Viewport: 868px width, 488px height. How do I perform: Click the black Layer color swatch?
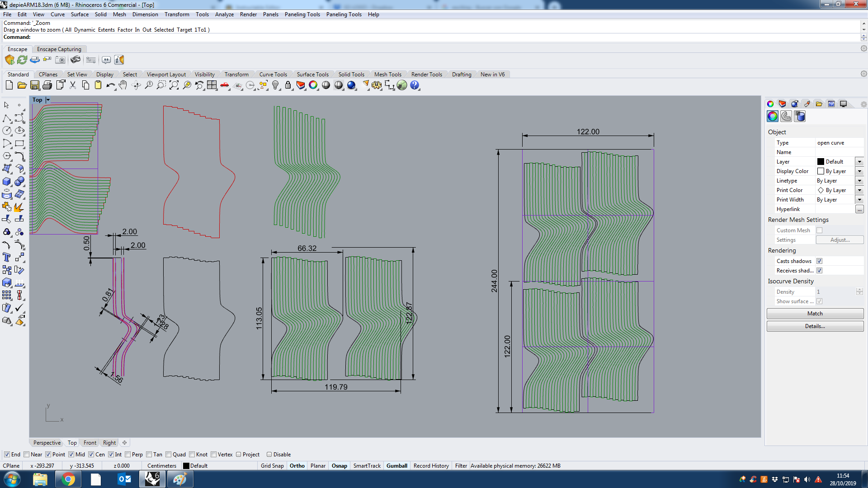pos(821,162)
